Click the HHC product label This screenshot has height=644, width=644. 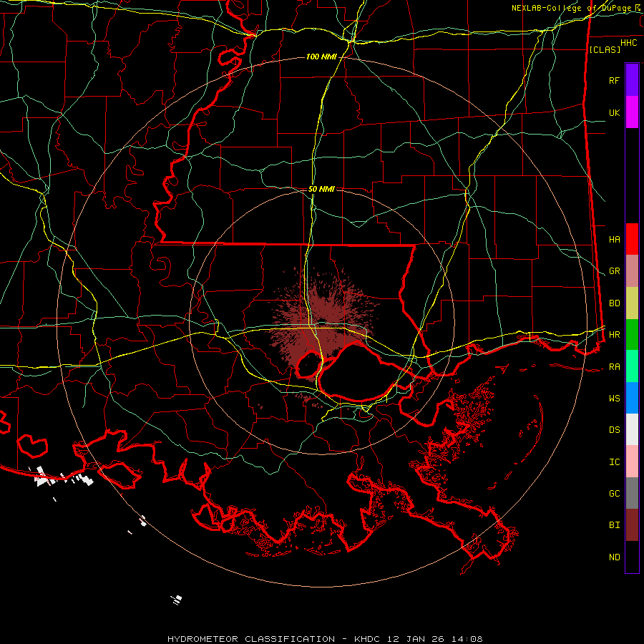[629, 43]
